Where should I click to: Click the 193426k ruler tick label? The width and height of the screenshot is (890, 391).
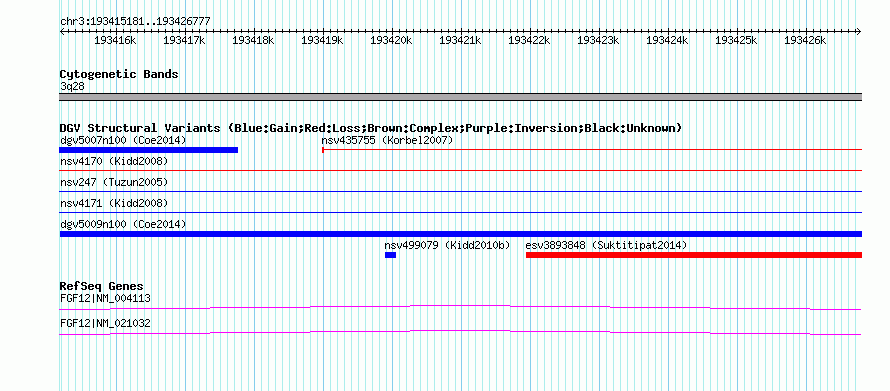pos(805,40)
